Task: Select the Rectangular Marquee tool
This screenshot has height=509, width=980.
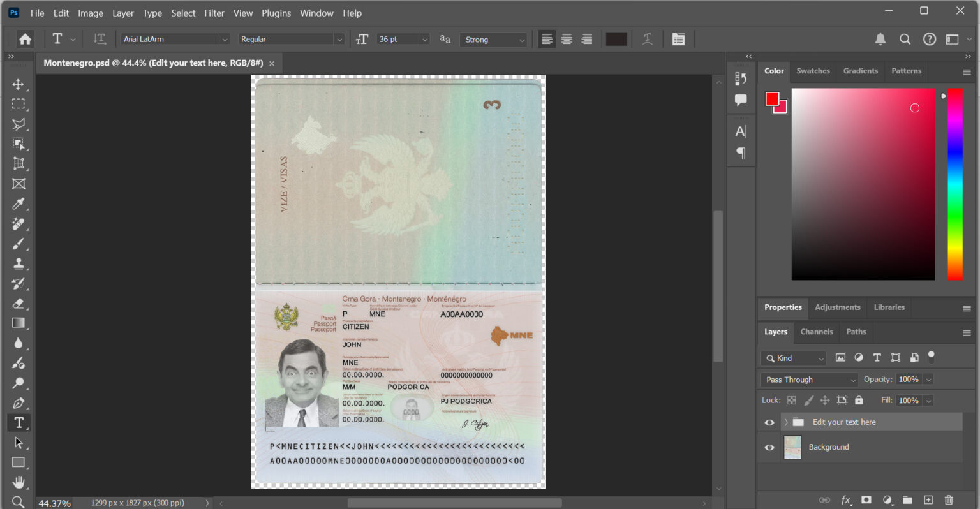Action: click(19, 104)
